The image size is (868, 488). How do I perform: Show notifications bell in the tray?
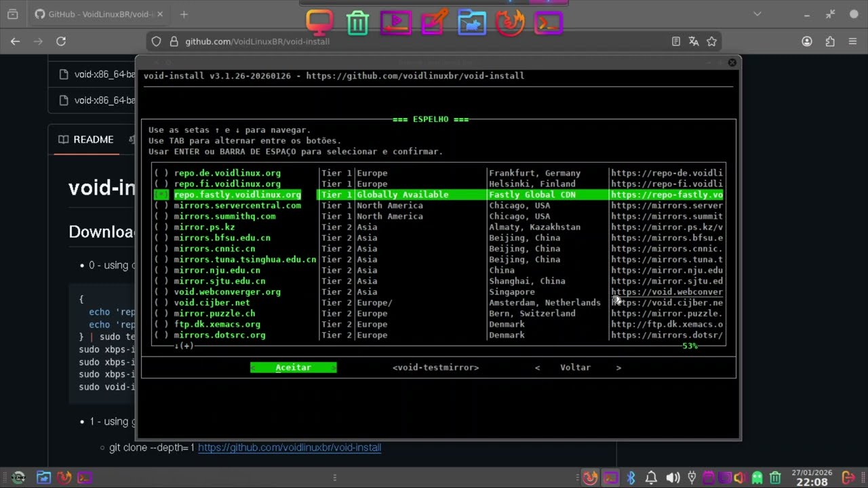click(652, 478)
